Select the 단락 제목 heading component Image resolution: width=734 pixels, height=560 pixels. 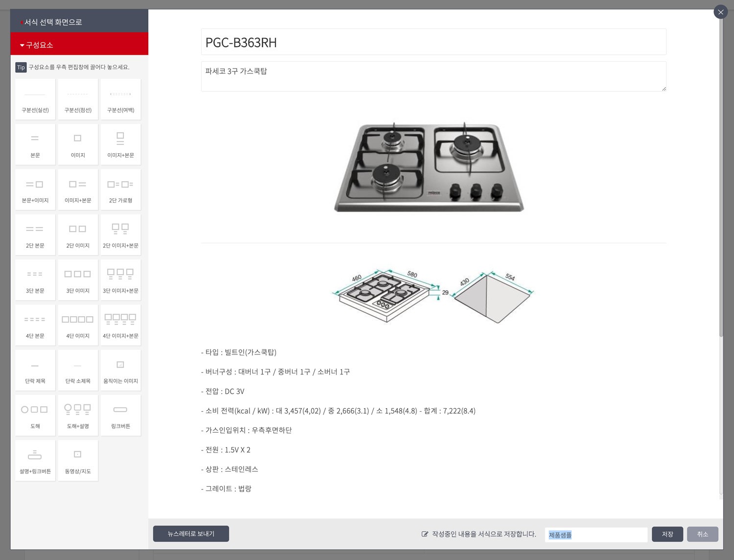35,370
